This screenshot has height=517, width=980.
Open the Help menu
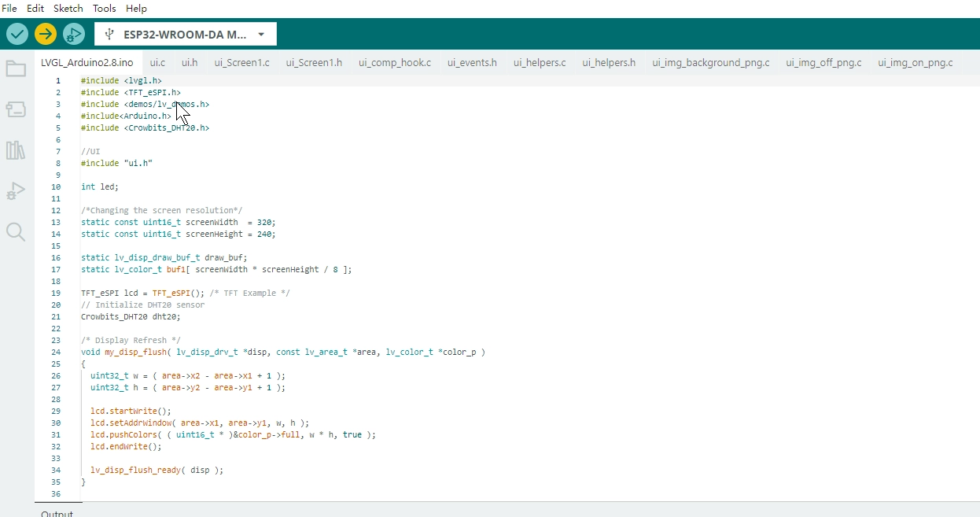(x=136, y=8)
